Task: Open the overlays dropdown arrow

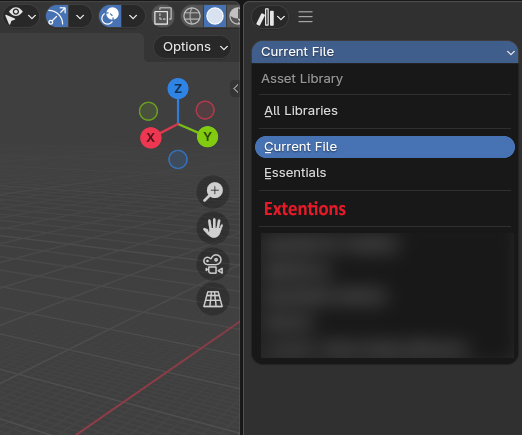Action: 133,16
